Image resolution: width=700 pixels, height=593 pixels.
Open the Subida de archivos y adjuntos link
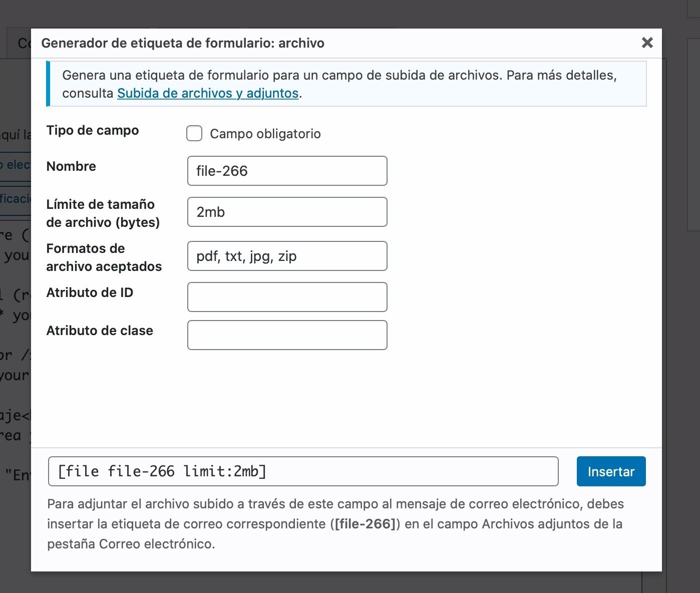click(x=208, y=93)
